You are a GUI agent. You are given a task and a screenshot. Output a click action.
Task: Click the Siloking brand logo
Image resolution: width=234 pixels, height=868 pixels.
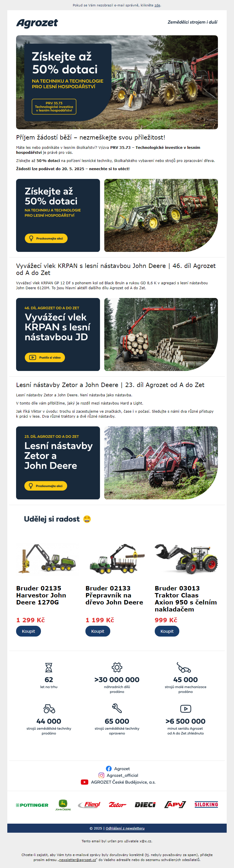coord(206,804)
